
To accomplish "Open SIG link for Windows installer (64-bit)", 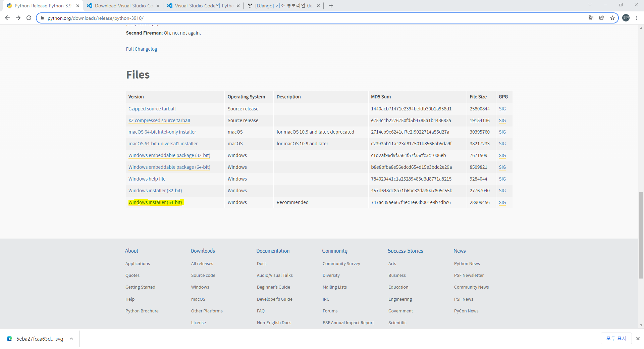I will pos(502,202).
